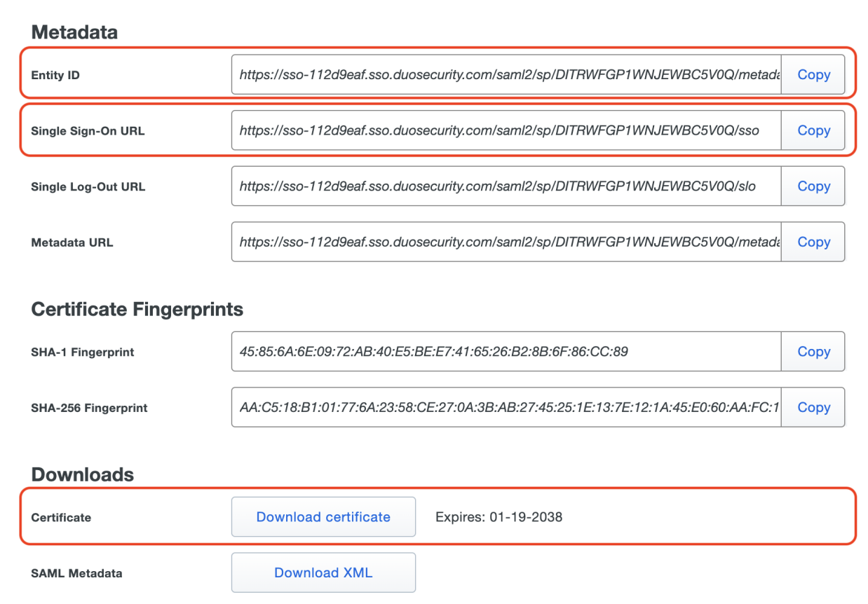Click into the Metadata URL field
Viewport: 868px width, 604px height.
click(x=506, y=242)
